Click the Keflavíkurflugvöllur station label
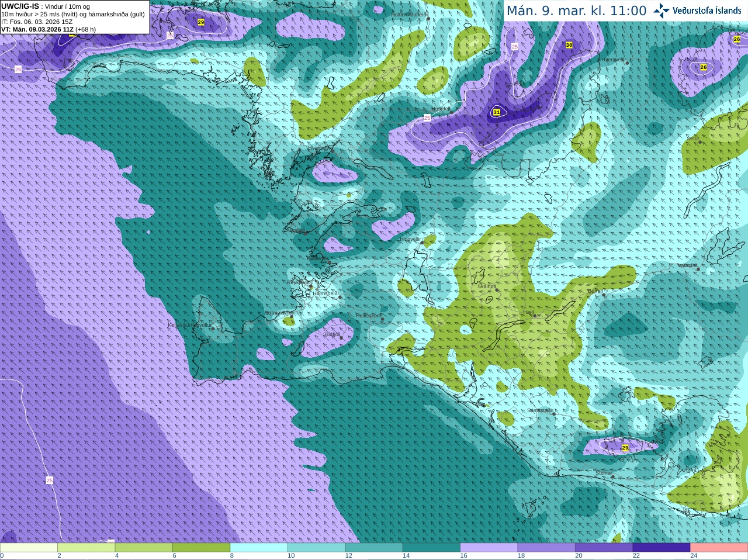Viewport: 748px width, 560px height. coord(189,325)
